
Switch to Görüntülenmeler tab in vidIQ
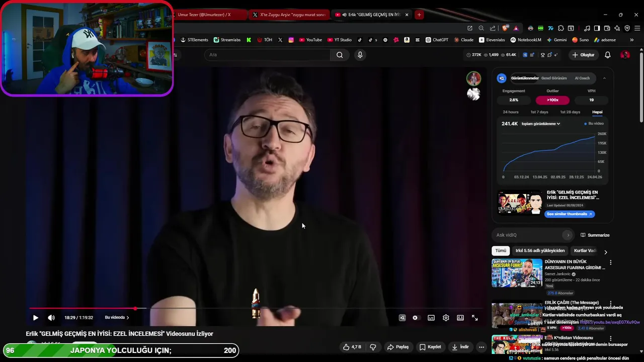[525, 78]
